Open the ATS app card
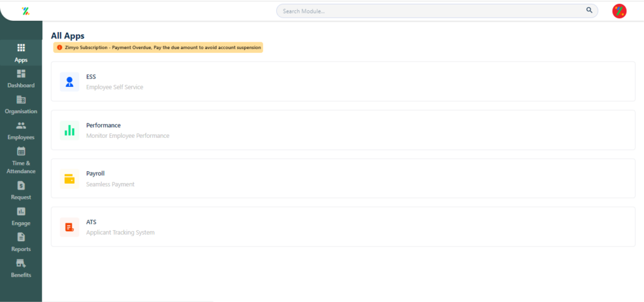This screenshot has width=644, height=302. tap(343, 226)
